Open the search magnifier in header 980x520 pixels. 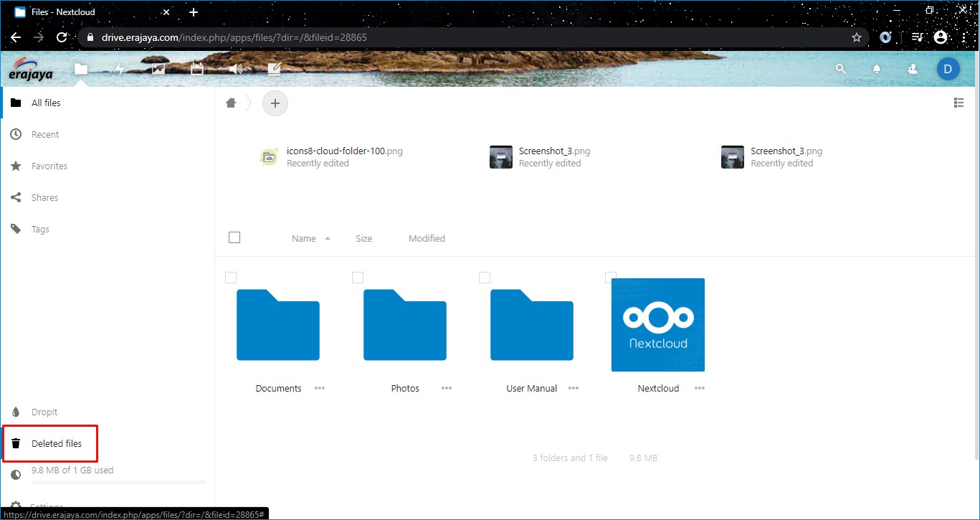point(841,69)
